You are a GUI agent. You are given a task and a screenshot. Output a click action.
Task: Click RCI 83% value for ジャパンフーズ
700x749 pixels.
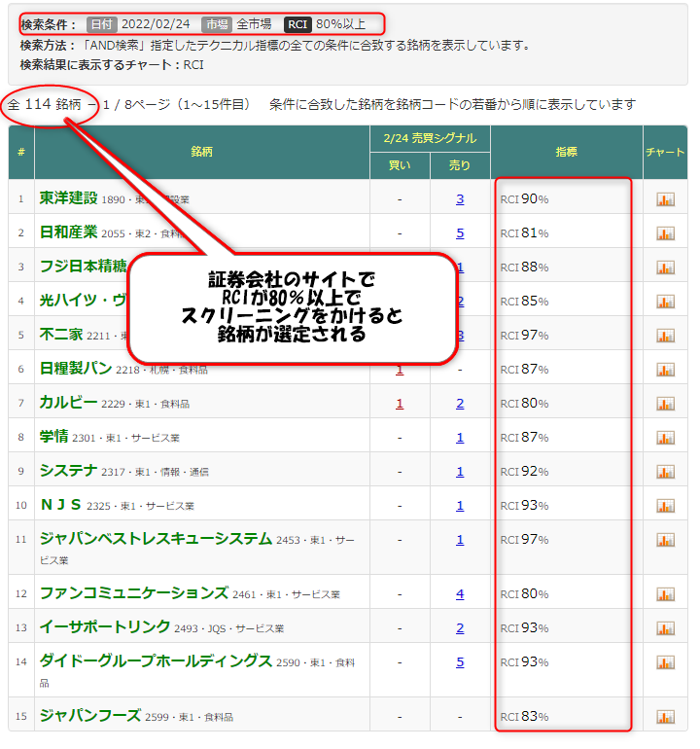(524, 717)
